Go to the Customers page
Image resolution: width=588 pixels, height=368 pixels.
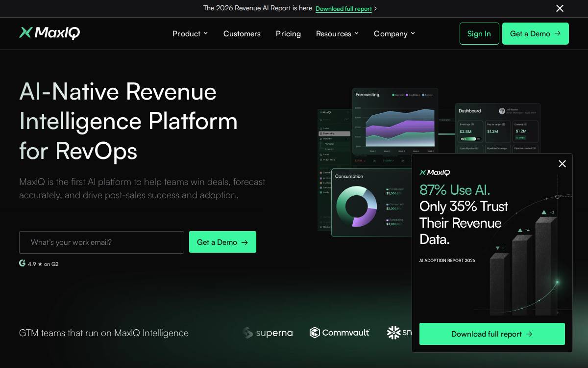[x=242, y=33]
